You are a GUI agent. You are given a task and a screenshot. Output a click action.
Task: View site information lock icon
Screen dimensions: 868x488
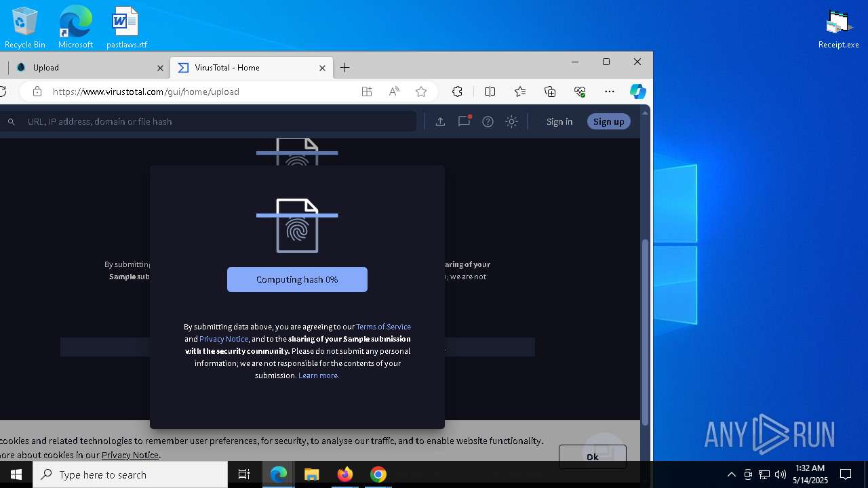pyautogui.click(x=37, y=91)
